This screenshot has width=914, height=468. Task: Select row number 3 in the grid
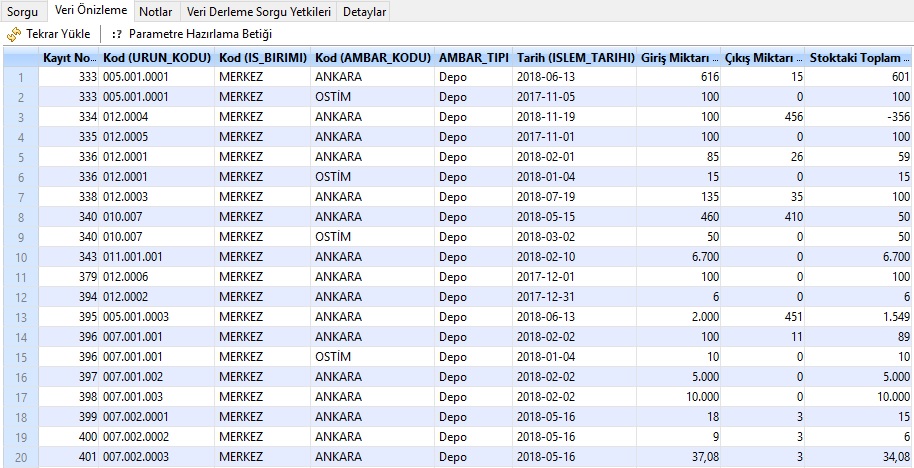[20, 117]
